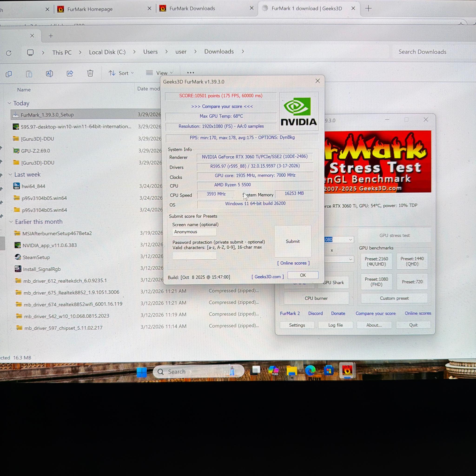This screenshot has width=476, height=476.
Task: Click the FurMark icon on the taskbar
Action: click(347, 370)
